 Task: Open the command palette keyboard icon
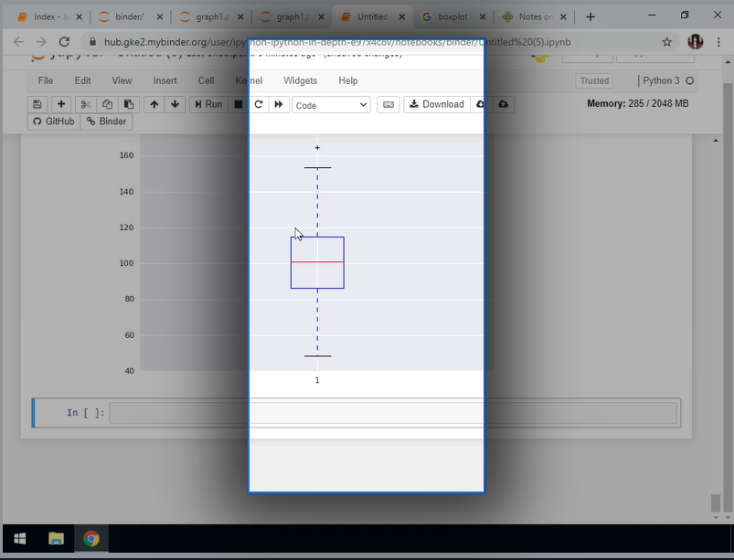click(x=388, y=104)
